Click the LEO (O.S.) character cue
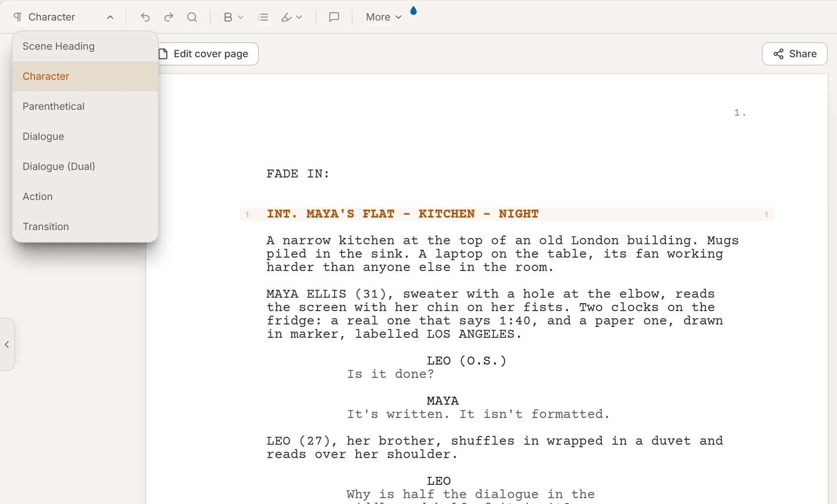Viewport: 837px width, 504px height. click(467, 361)
